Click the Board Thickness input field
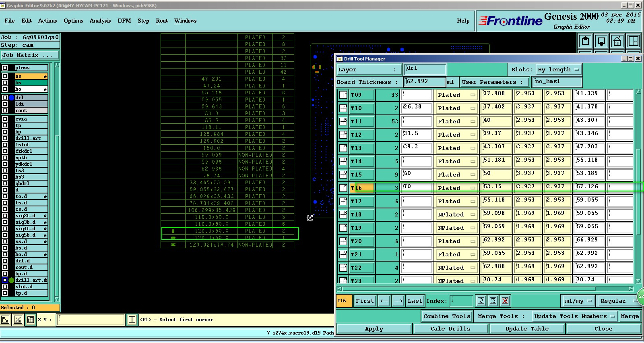The height and width of the screenshot is (343, 644). (x=425, y=82)
